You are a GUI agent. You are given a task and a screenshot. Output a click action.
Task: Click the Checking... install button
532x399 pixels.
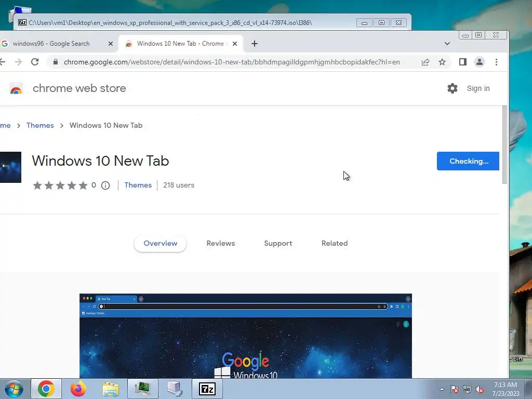468,161
